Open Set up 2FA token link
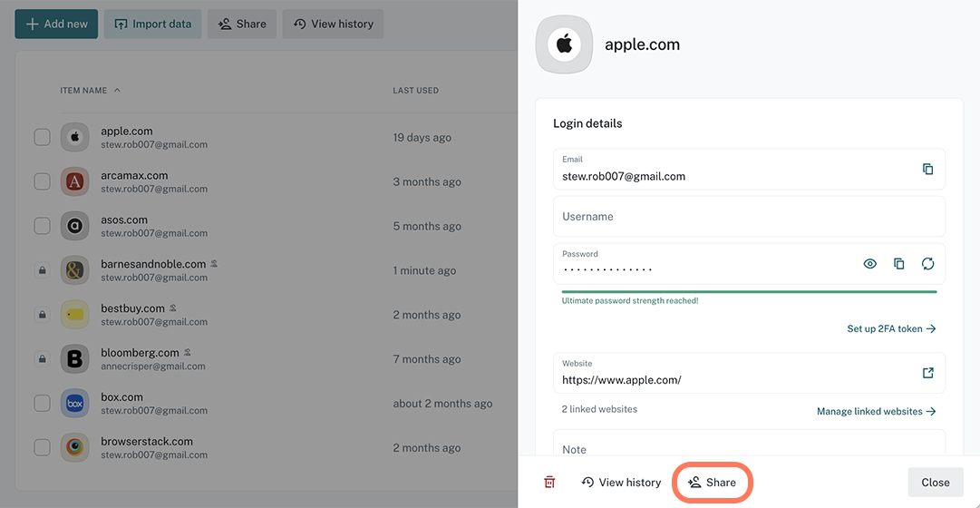 (x=891, y=328)
